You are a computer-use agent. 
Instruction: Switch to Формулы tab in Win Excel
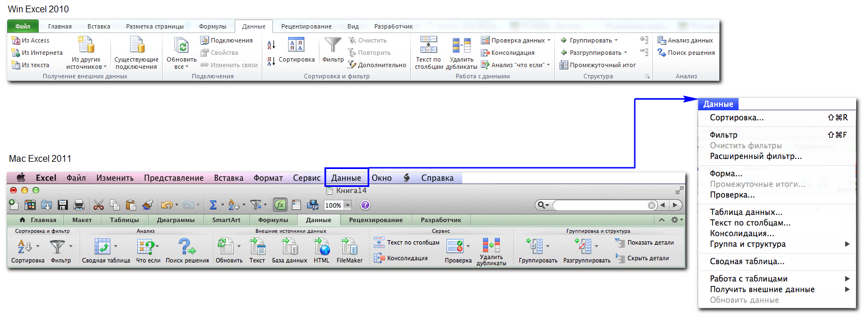coord(213,26)
